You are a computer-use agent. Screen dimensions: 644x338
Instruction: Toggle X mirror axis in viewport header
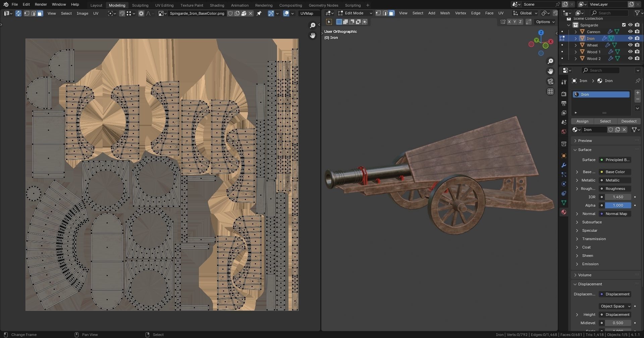pos(509,22)
